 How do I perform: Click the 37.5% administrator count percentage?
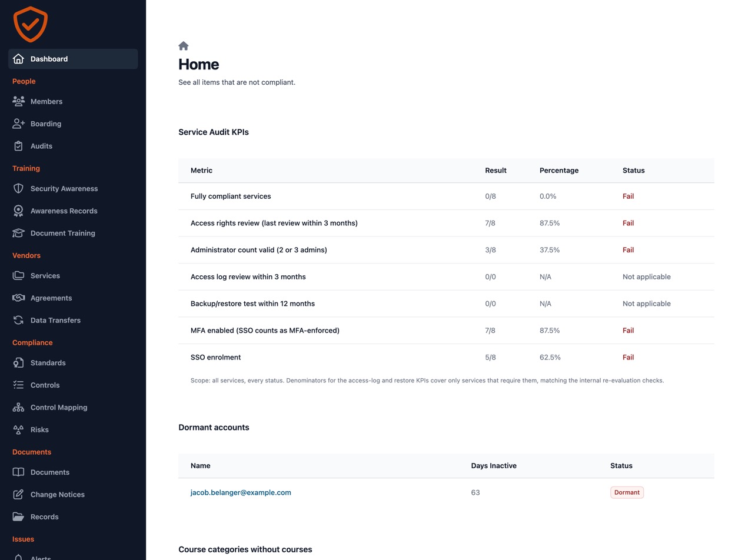click(x=550, y=249)
